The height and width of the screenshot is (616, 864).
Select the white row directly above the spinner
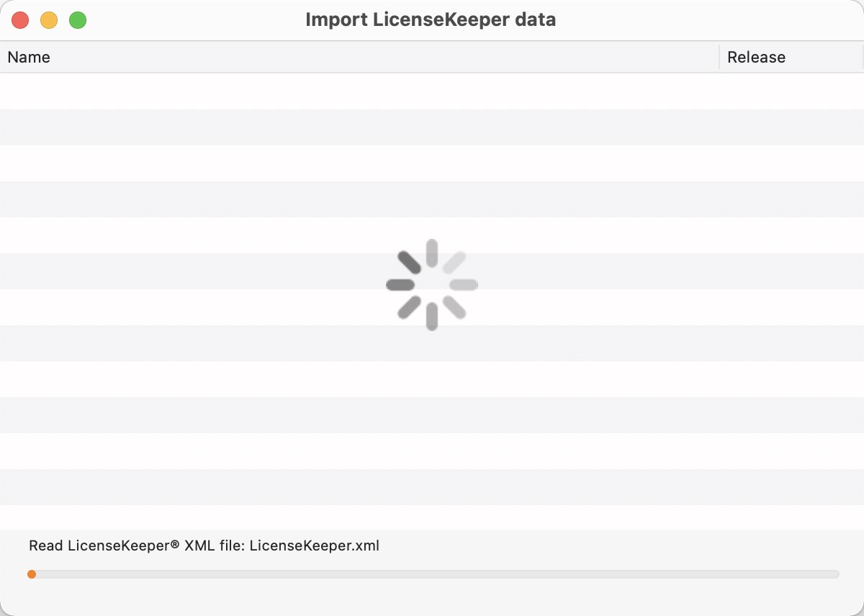click(432, 235)
